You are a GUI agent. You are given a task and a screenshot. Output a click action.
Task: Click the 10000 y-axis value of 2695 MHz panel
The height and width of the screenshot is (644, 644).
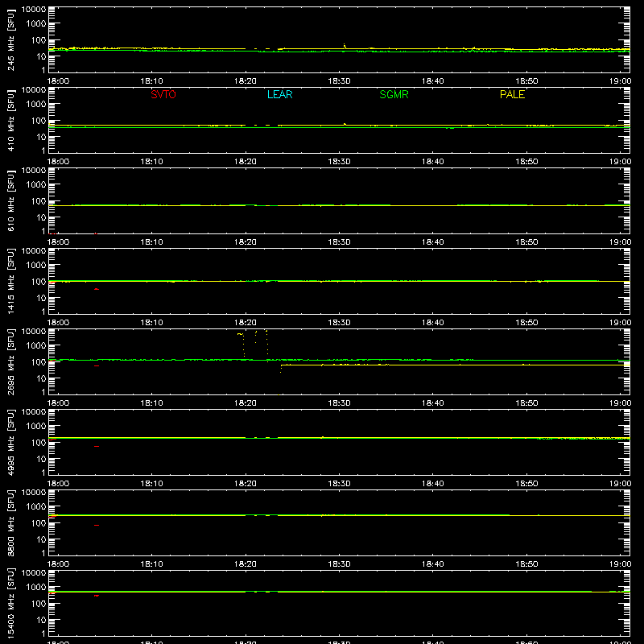click(x=34, y=332)
